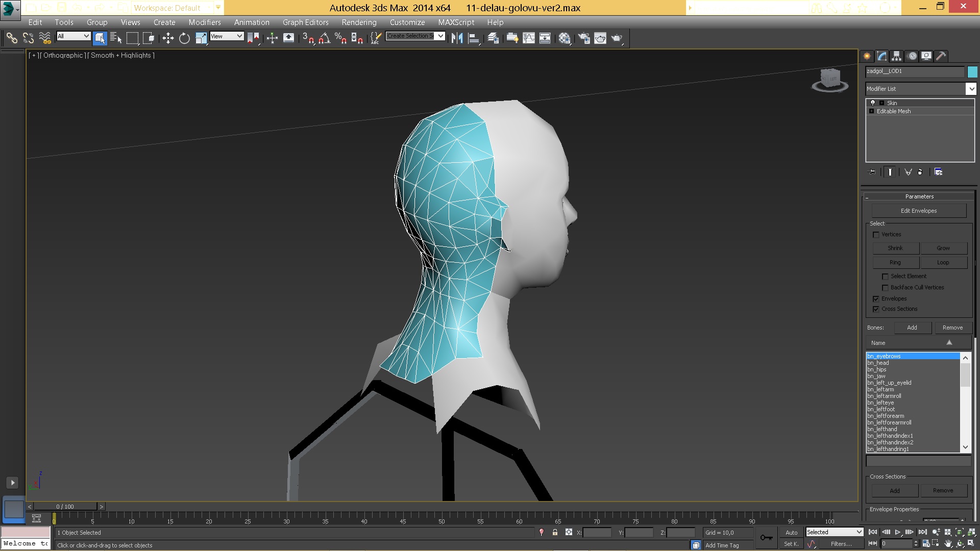
Task: Expand the Editable Mesh stack entry
Action: click(872, 111)
